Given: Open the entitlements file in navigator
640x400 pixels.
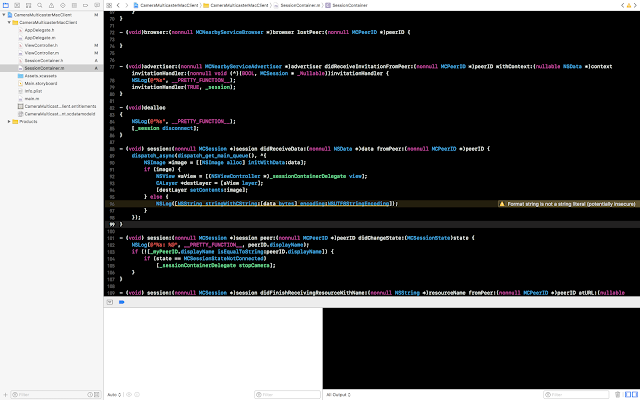Looking at the screenshot, I should [60, 106].
